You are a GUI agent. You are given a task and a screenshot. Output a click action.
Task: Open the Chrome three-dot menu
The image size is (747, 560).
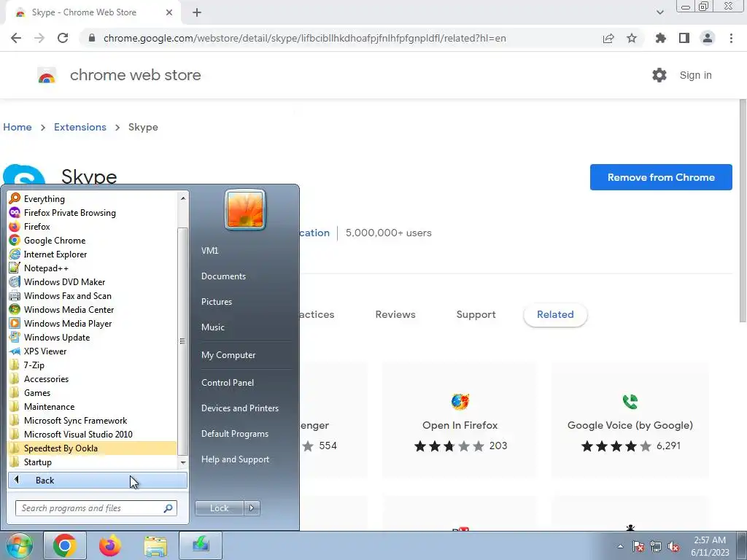731,38
